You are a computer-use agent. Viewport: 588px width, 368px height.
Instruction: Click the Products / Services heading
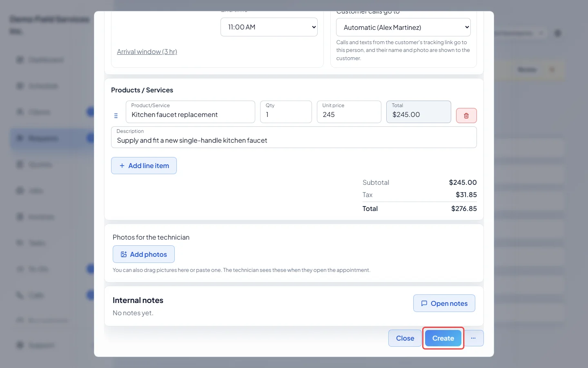142,90
